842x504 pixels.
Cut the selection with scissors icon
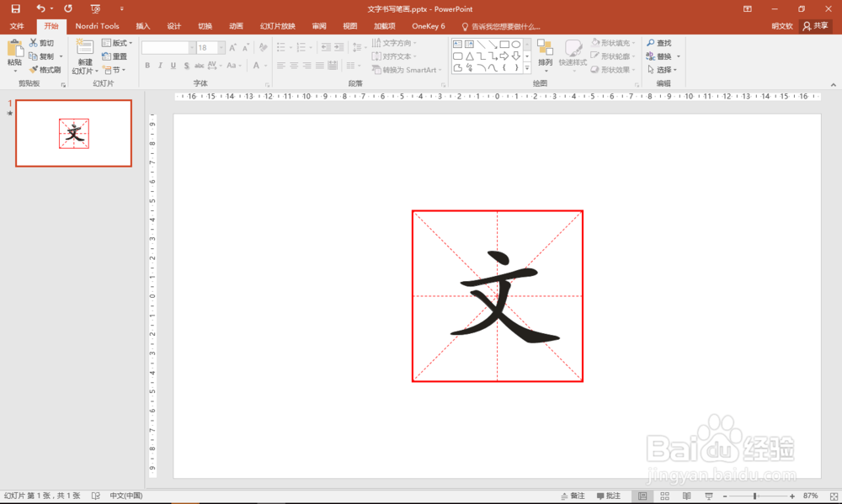point(41,43)
